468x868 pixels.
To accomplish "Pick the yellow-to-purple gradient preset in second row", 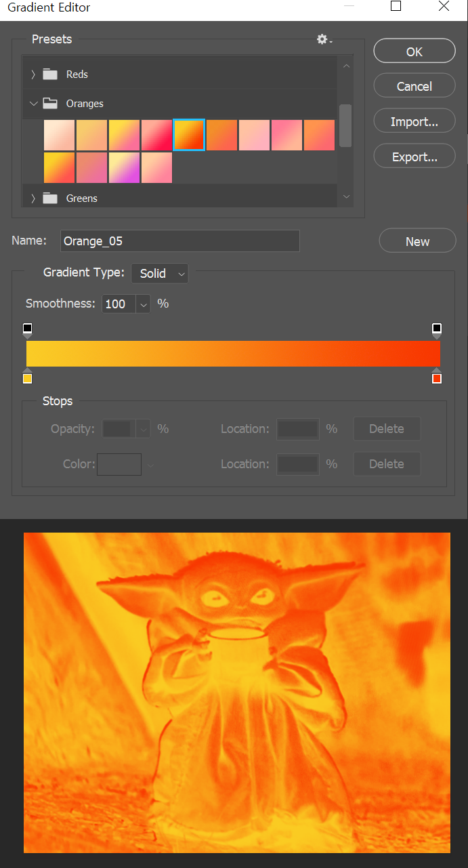I will point(124,167).
